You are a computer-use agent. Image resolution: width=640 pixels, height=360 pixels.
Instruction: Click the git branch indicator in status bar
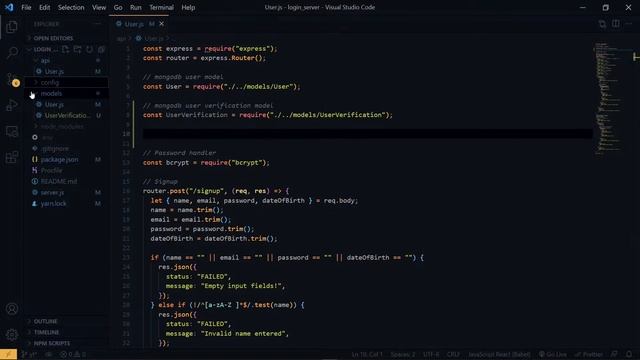[x=29, y=354]
